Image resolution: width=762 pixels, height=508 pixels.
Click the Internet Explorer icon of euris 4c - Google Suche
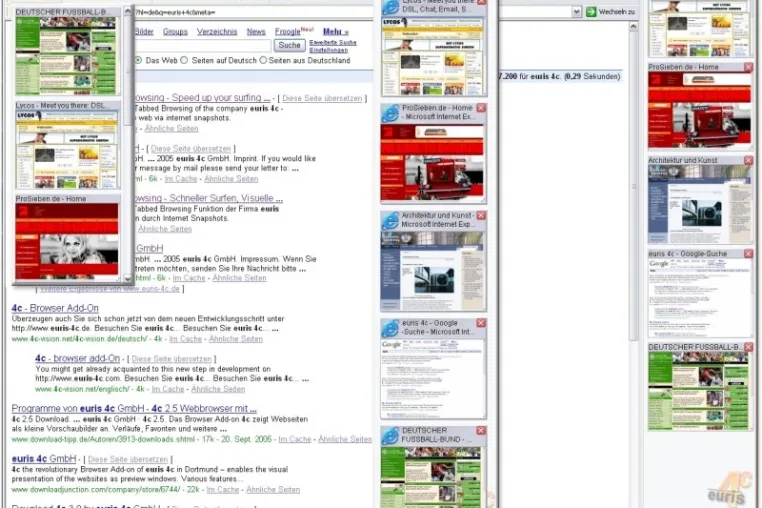coord(390,328)
